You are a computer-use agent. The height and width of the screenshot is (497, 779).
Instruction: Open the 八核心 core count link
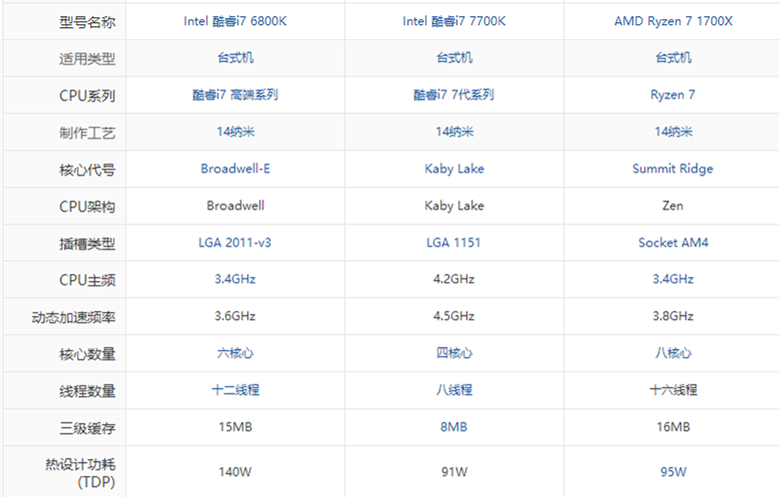click(x=672, y=353)
